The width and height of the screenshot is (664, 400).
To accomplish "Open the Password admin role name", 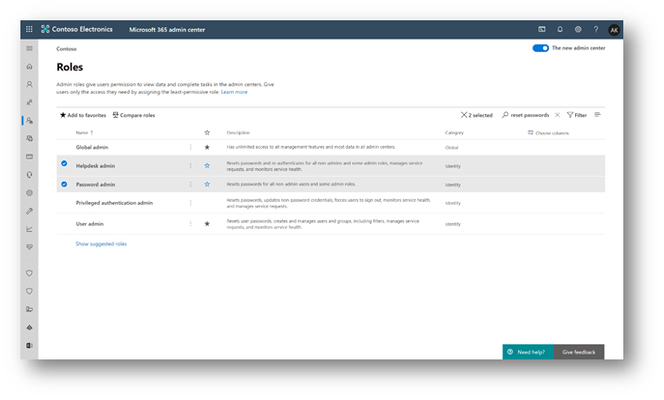I will [x=95, y=184].
